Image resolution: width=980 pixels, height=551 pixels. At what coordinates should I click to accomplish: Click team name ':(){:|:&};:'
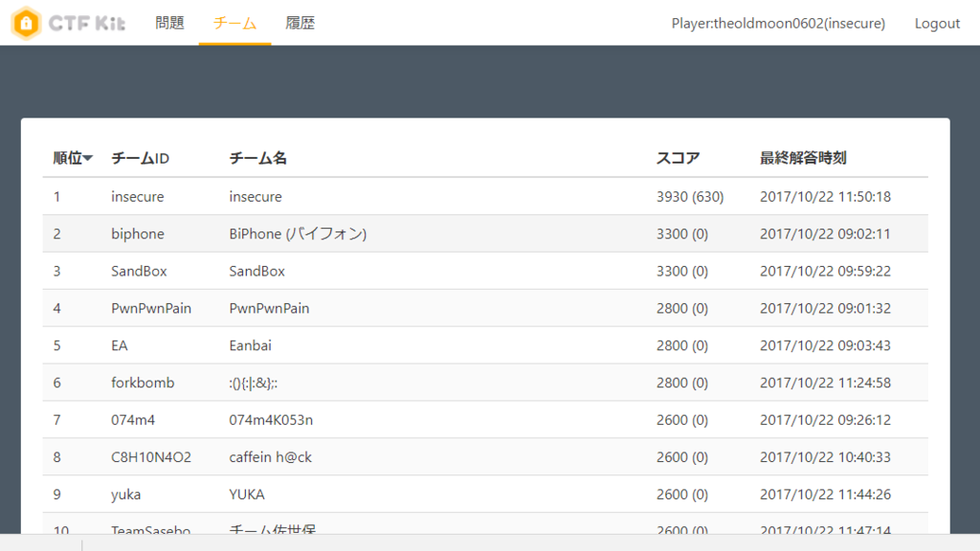(253, 383)
